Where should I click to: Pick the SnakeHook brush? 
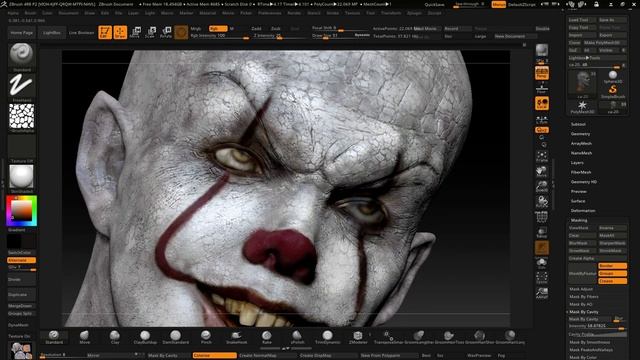236,337
